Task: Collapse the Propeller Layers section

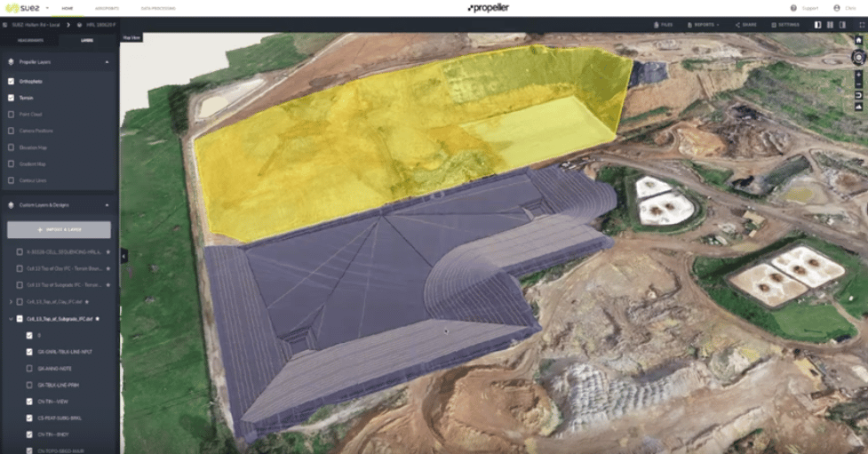Action: pyautogui.click(x=107, y=62)
